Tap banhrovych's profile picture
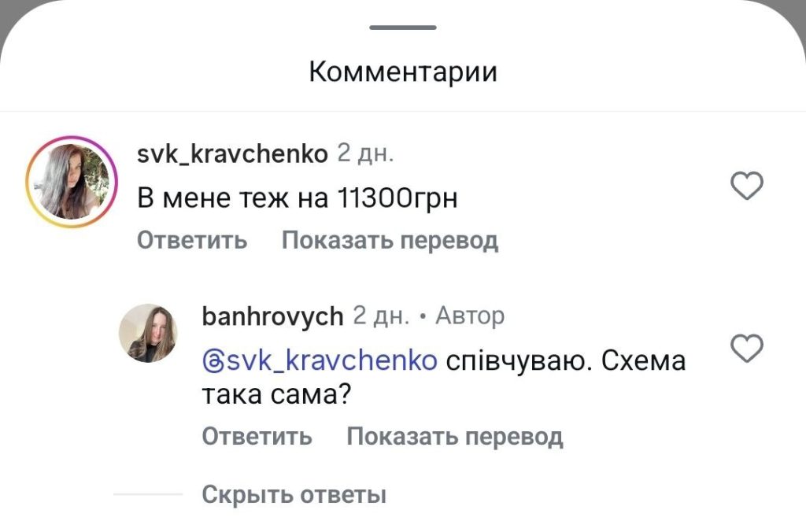The image size is (806, 532). (148, 333)
